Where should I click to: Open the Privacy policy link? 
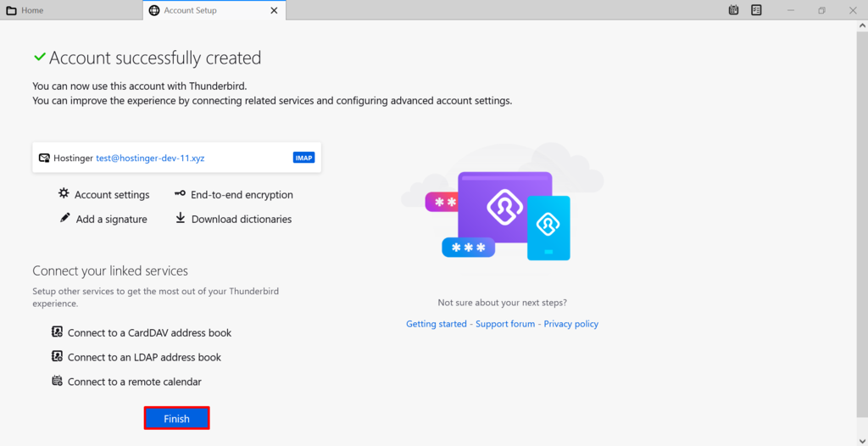click(570, 324)
